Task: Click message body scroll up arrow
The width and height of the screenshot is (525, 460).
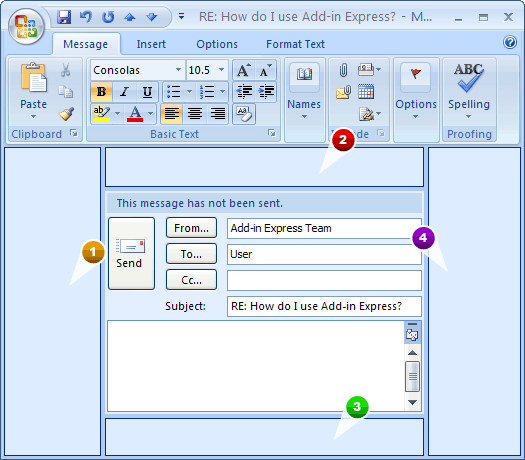Action: pyautogui.click(x=412, y=353)
